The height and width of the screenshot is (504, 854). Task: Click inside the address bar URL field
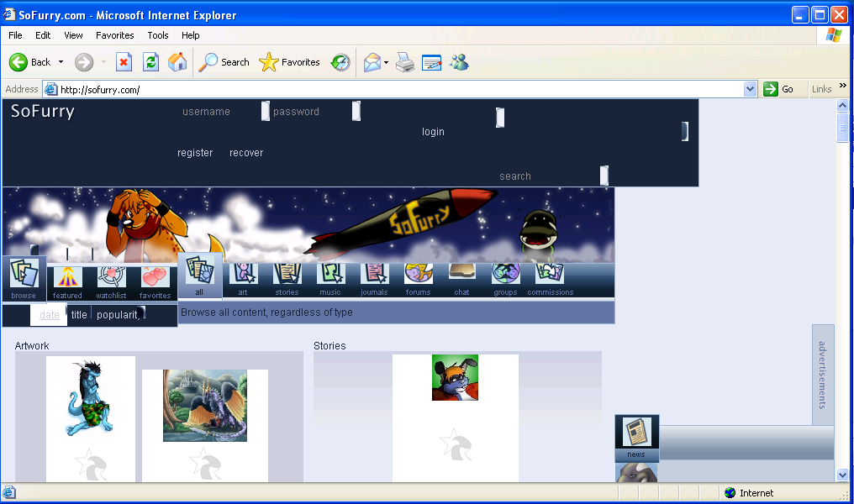400,89
